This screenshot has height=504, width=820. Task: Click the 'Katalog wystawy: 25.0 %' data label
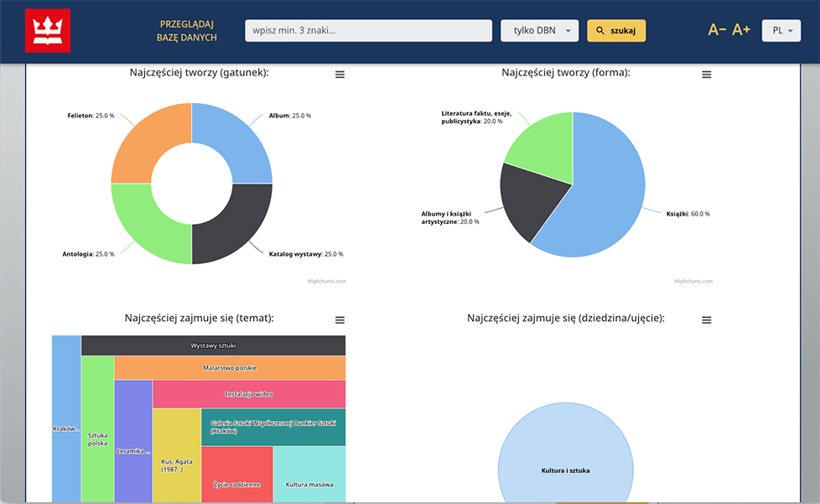pos(306,254)
